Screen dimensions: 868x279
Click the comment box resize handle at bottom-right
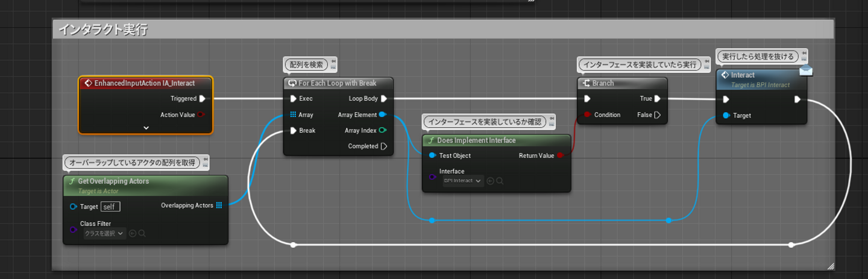tap(830, 266)
